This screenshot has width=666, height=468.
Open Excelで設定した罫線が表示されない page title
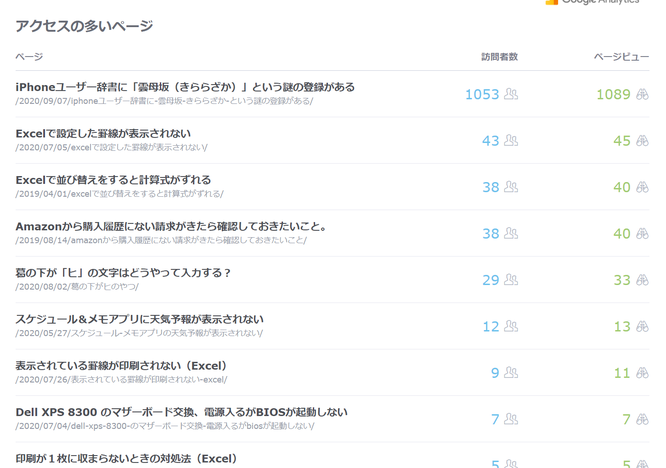click(103, 134)
